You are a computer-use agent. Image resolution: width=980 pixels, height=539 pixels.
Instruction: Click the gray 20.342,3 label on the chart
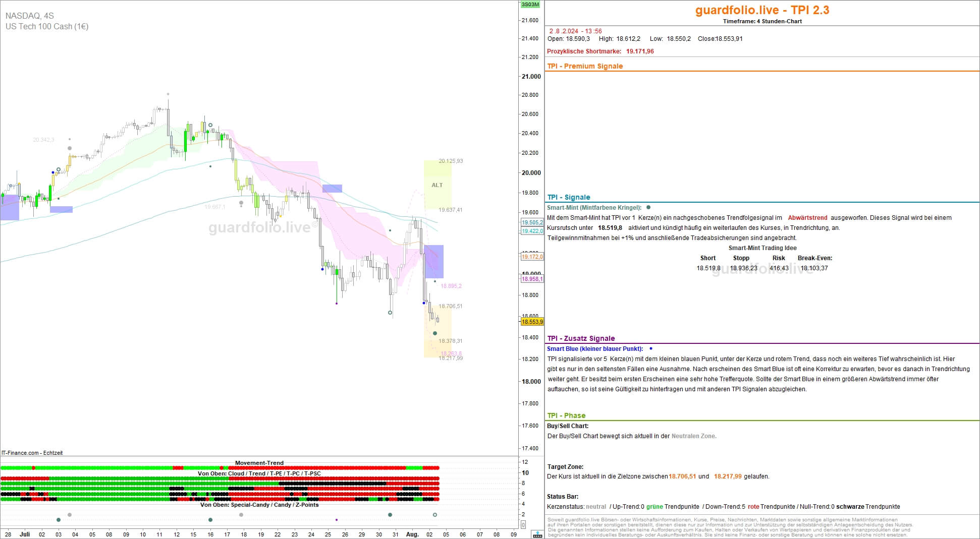coord(43,140)
